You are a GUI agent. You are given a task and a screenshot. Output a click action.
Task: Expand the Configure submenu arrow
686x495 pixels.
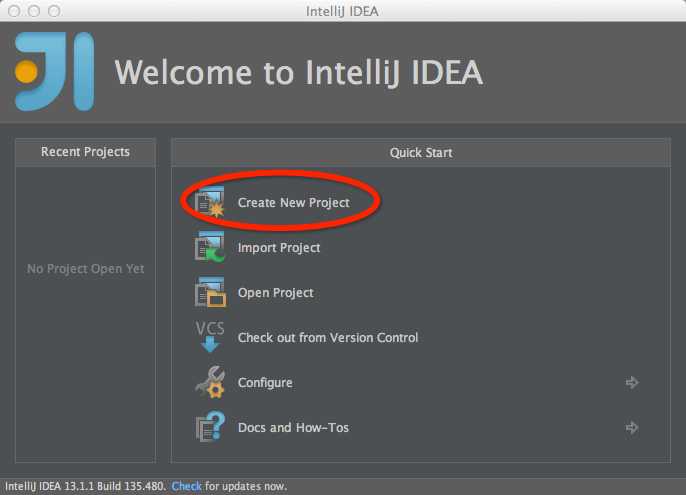(x=632, y=382)
